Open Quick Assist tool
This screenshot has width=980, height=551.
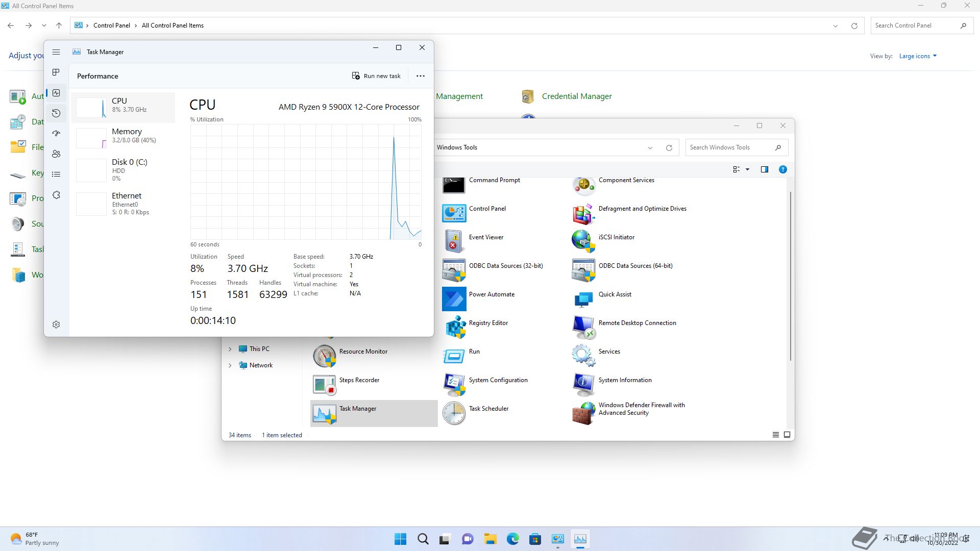[x=602, y=298]
